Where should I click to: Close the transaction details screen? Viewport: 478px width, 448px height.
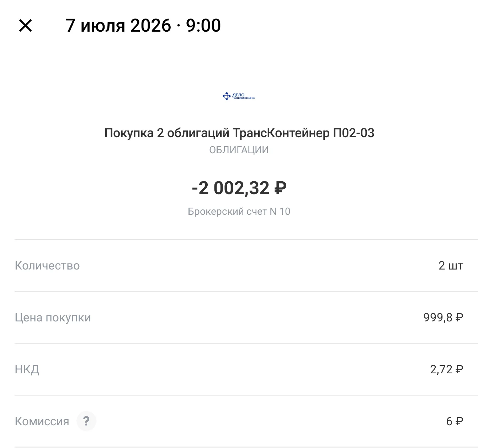click(x=25, y=26)
